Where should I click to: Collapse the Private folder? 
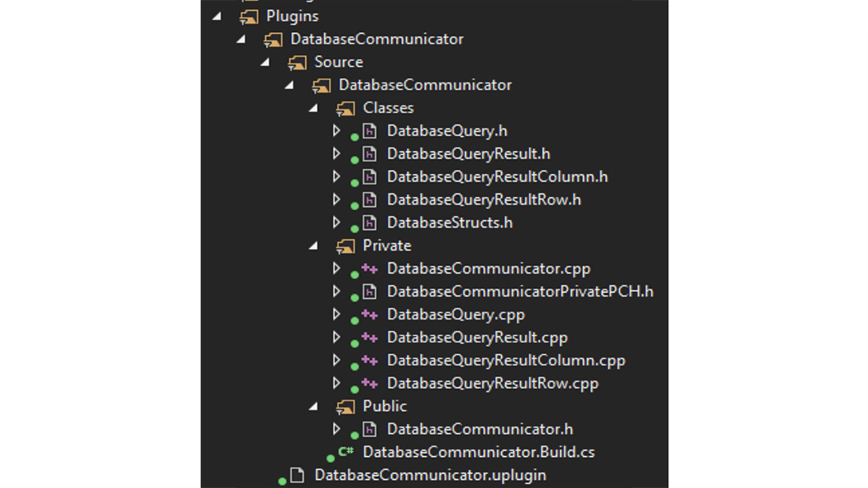[x=313, y=245]
